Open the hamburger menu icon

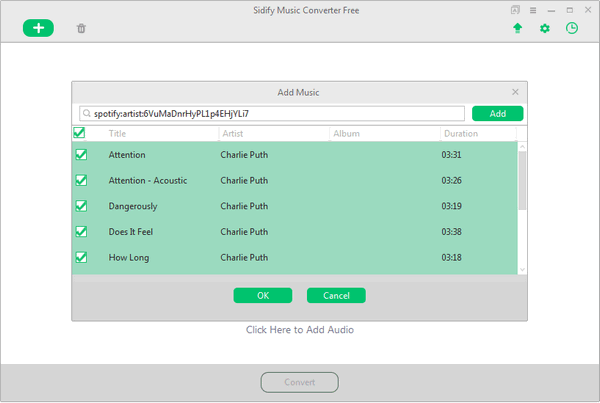tap(533, 10)
